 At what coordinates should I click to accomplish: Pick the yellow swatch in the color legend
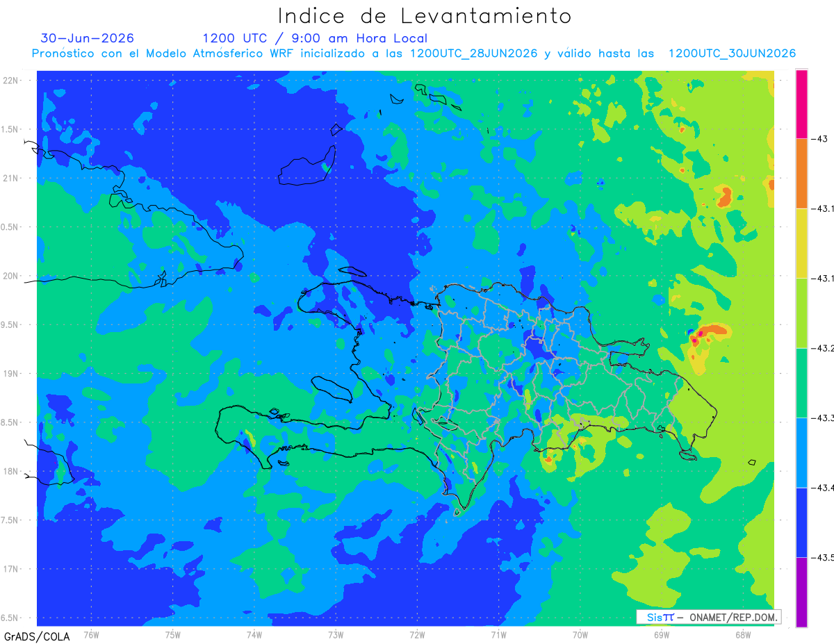[x=801, y=243]
